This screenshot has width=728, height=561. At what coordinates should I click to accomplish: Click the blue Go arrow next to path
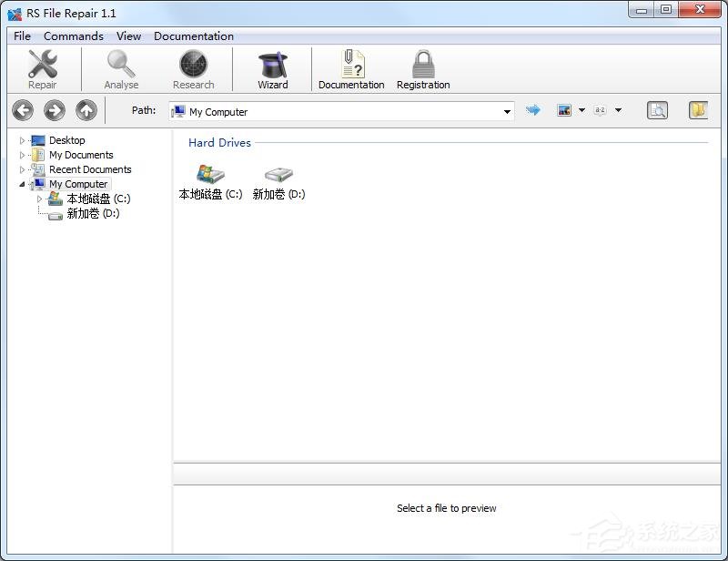coord(533,110)
